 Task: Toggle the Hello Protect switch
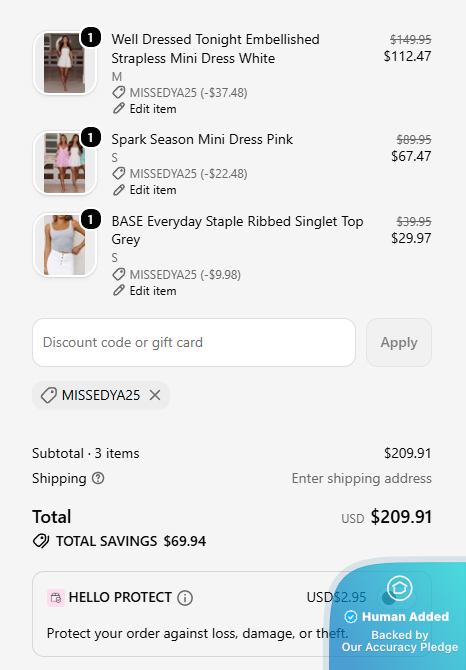tap(397, 597)
